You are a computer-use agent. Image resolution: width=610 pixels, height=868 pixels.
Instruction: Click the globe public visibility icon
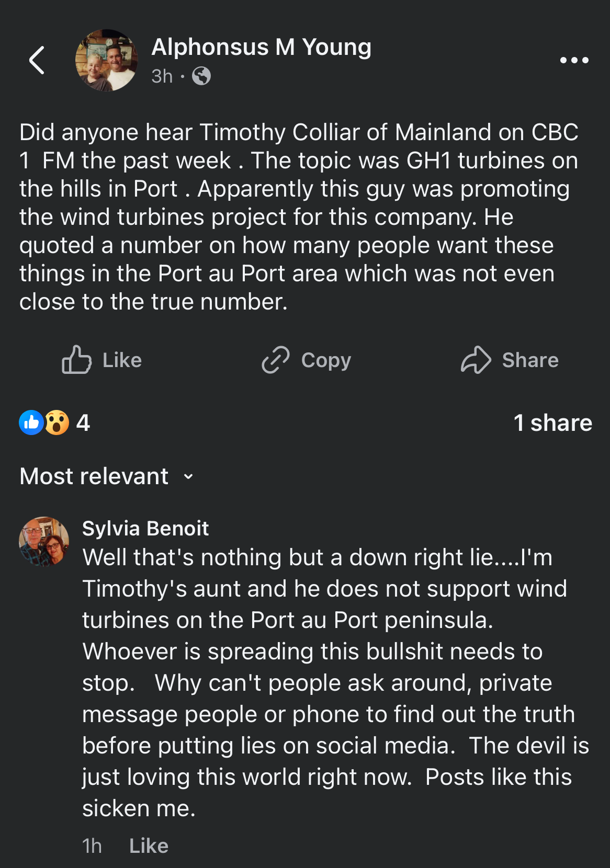201,76
